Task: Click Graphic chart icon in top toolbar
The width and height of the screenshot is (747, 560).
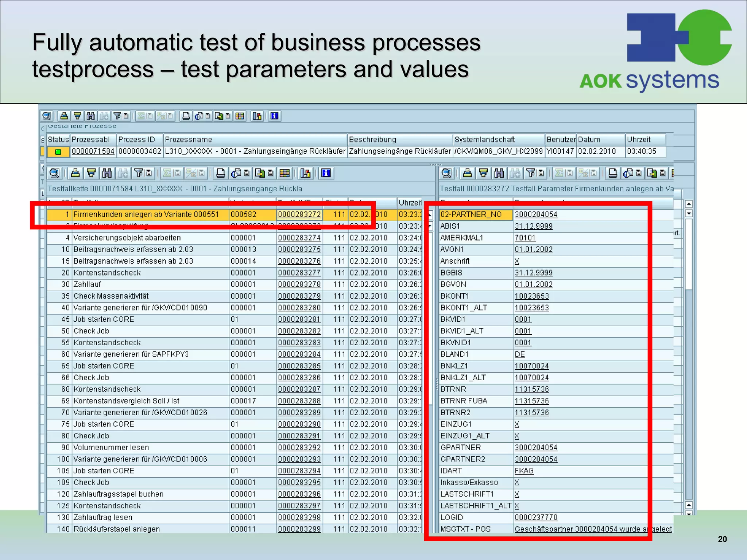Action: click(x=257, y=116)
